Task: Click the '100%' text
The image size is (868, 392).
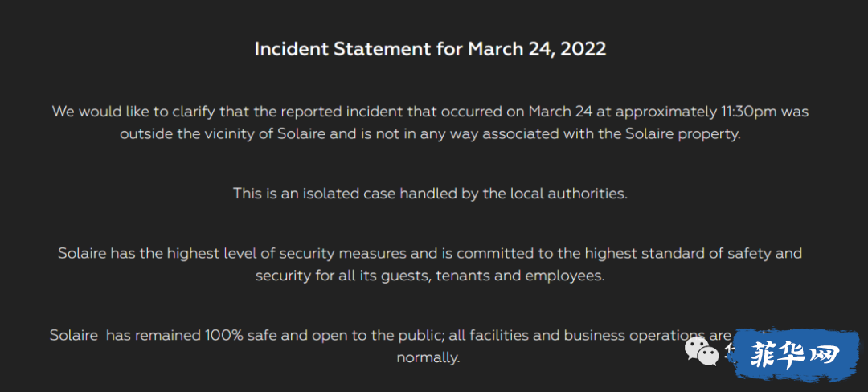Action: click(224, 336)
